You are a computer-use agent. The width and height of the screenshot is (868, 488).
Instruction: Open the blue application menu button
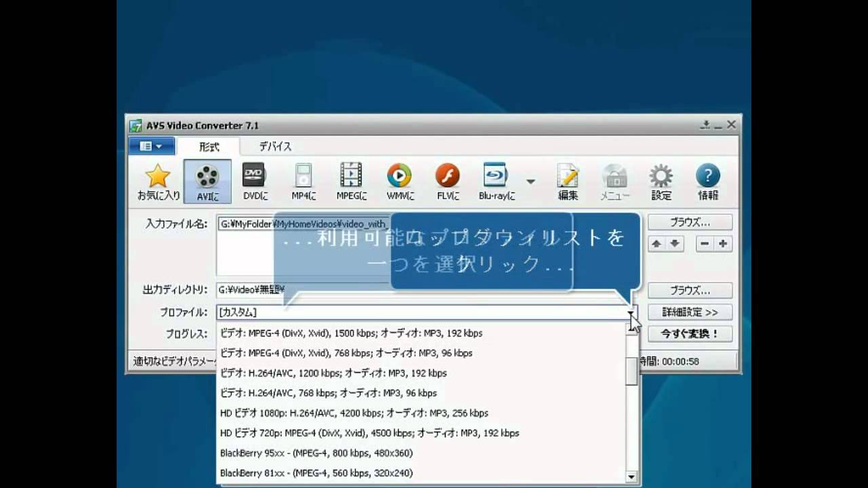[x=152, y=146]
